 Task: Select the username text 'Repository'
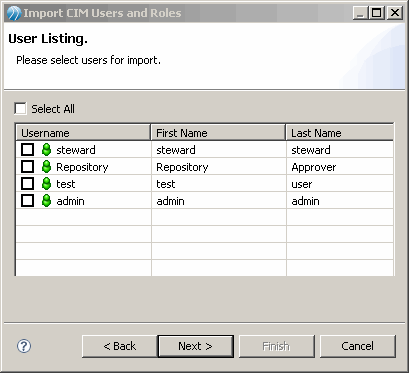(82, 167)
